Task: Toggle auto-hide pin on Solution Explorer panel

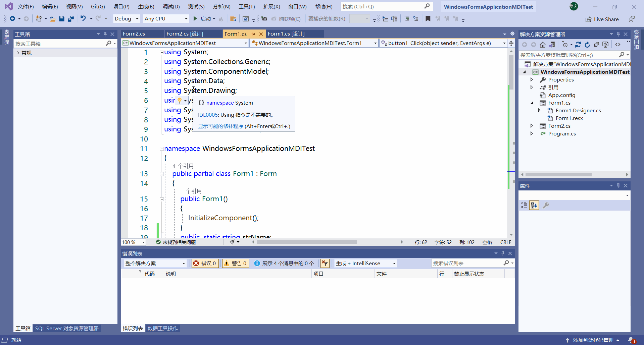Action: 618,34
